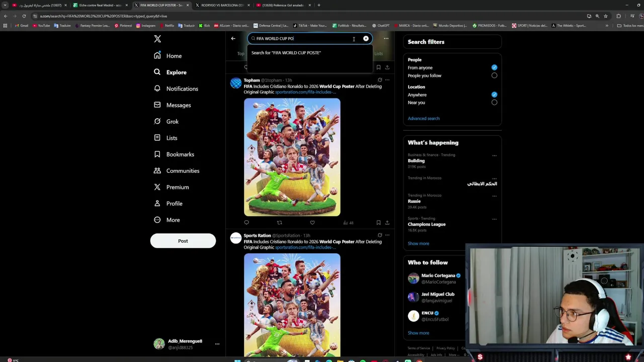This screenshot has width=644, height=362.
Task: Open Terms of Service footer link
Action: pos(419,348)
